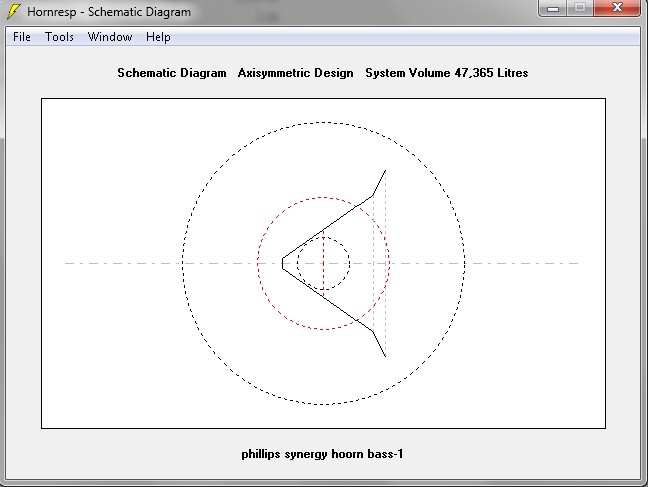Viewport: 648px width, 487px height.
Task: Click 'System Volume 47,365 Litres' text
Action: click(447, 73)
